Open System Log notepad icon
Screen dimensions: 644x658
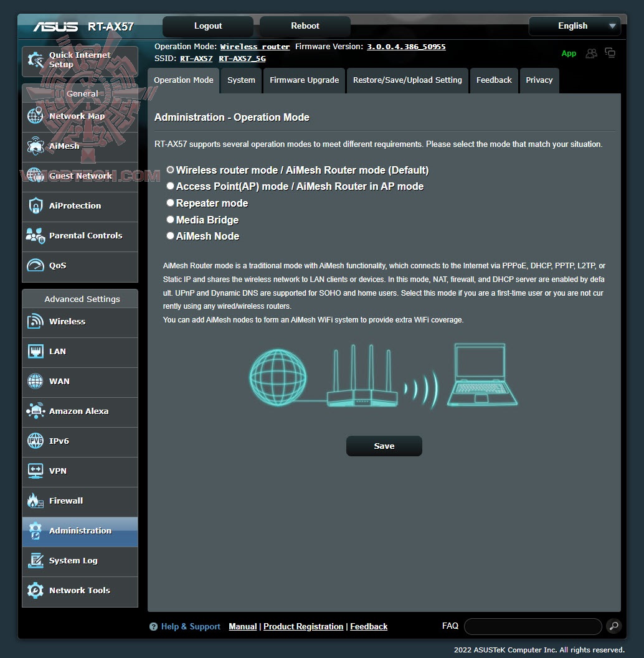(x=36, y=561)
